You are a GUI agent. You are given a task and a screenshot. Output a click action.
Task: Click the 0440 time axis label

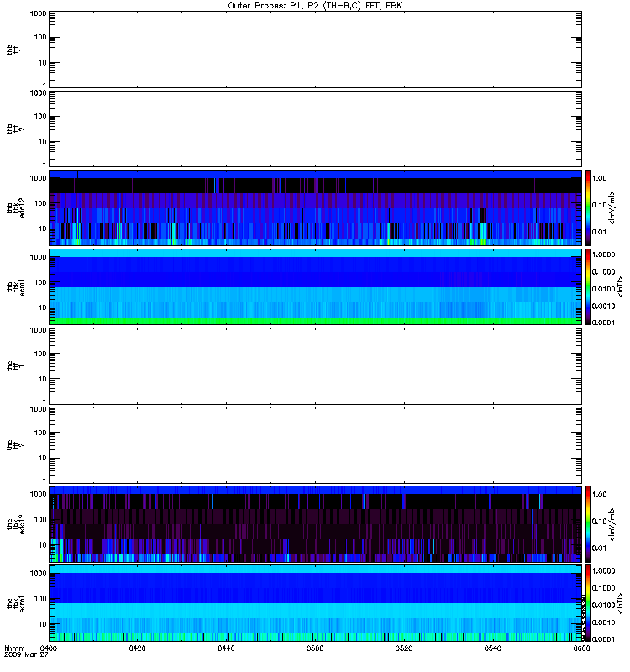[x=226, y=648]
